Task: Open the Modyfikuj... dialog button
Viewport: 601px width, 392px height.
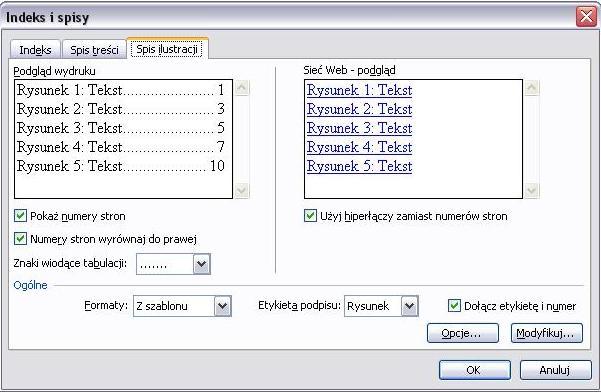Action: [547, 333]
